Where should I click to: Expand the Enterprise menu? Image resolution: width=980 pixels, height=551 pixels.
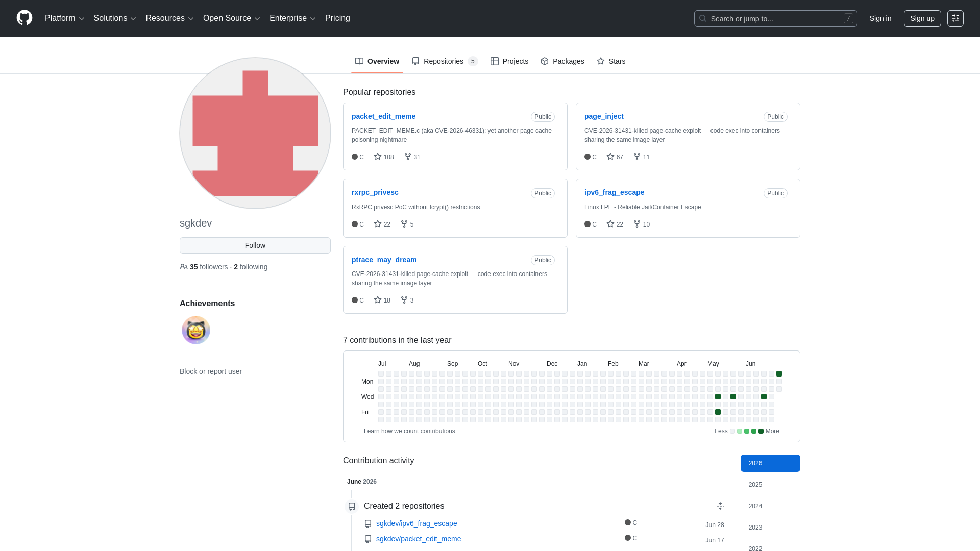pos(292,18)
